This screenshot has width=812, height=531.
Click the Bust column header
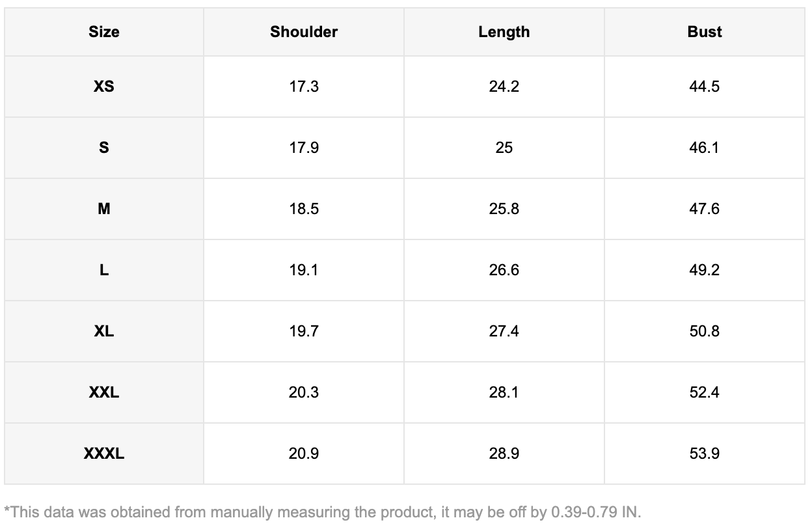click(704, 32)
